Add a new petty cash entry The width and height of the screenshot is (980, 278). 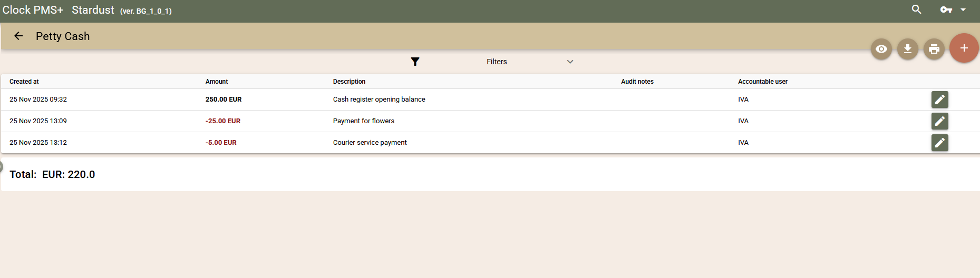click(x=964, y=48)
